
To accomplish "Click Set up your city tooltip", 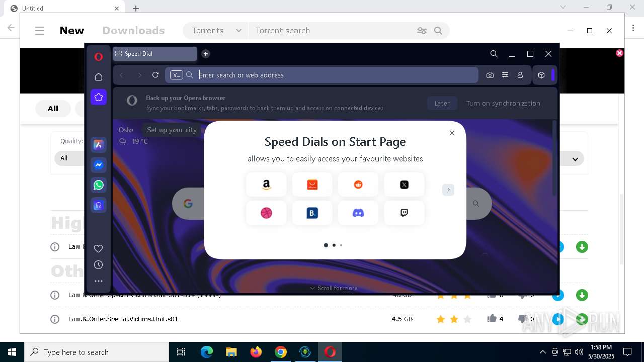I will pyautogui.click(x=172, y=130).
